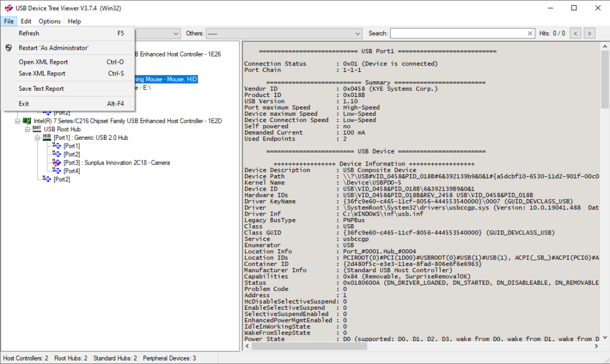Screen dimensions: 610x364
Task: Open the Others dropdown
Action: (358, 33)
